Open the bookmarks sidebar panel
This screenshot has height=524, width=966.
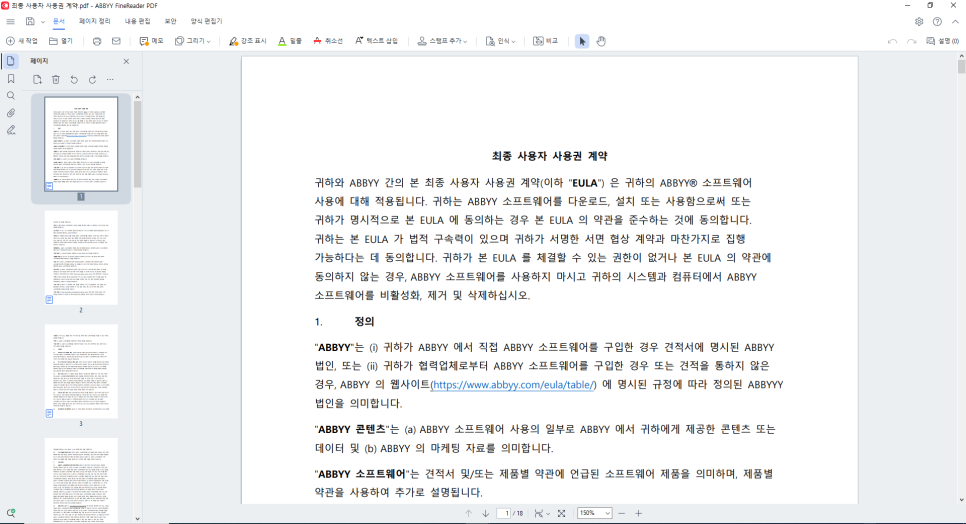click(x=10, y=79)
